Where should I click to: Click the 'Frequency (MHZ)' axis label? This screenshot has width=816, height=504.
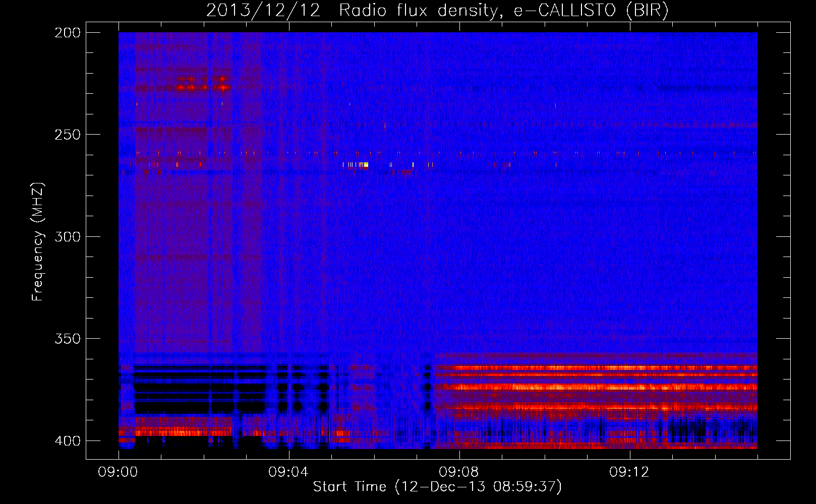click(38, 242)
